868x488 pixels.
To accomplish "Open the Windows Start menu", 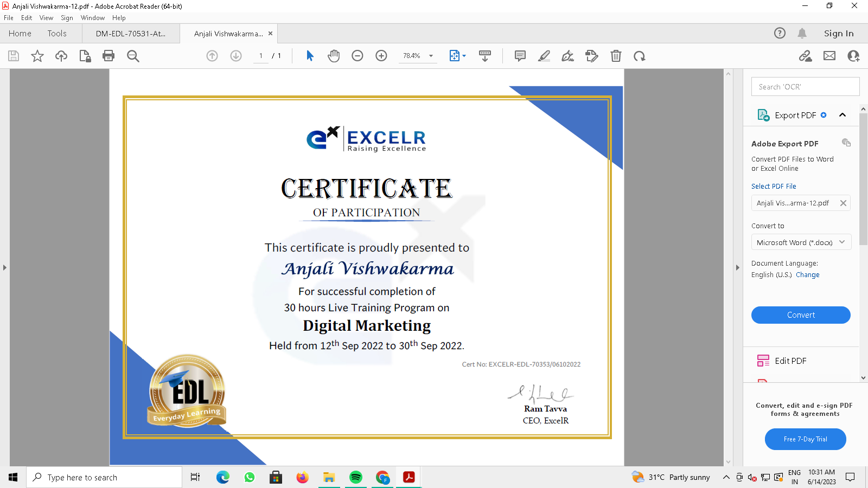I will (13, 477).
